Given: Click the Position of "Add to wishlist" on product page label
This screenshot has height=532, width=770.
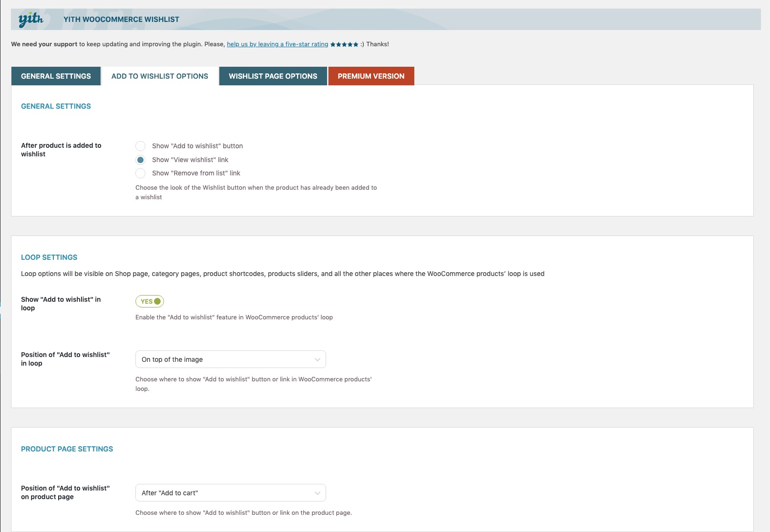Looking at the screenshot, I should (65, 492).
